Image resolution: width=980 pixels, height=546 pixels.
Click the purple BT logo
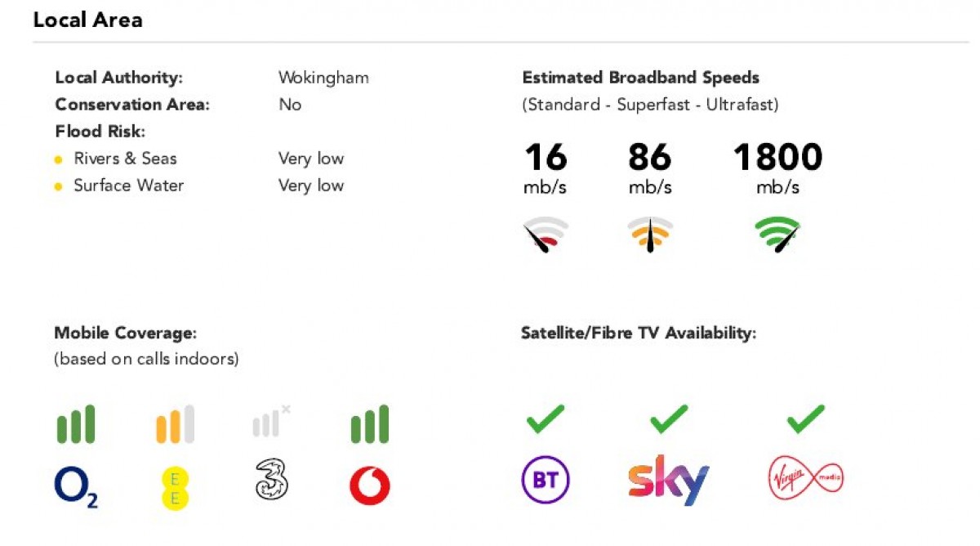tap(546, 480)
